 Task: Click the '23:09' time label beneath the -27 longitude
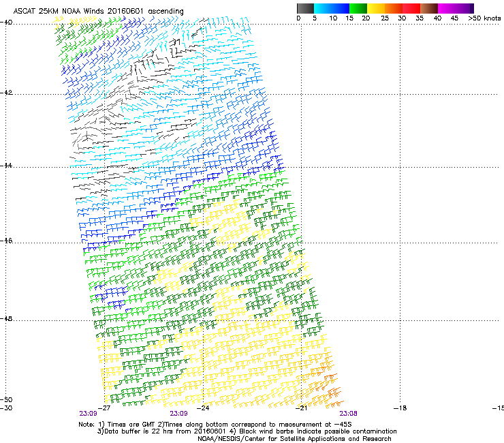point(89,414)
